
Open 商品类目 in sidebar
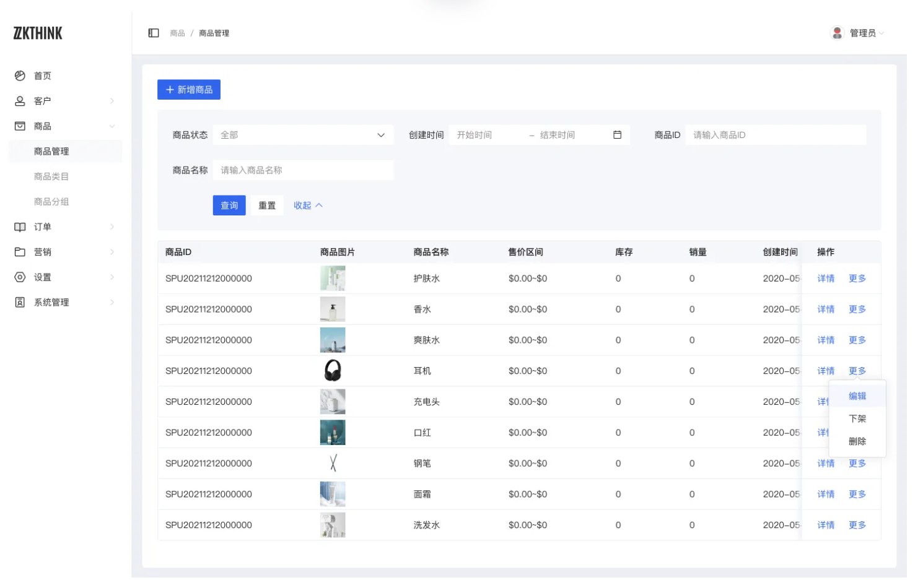click(x=51, y=176)
